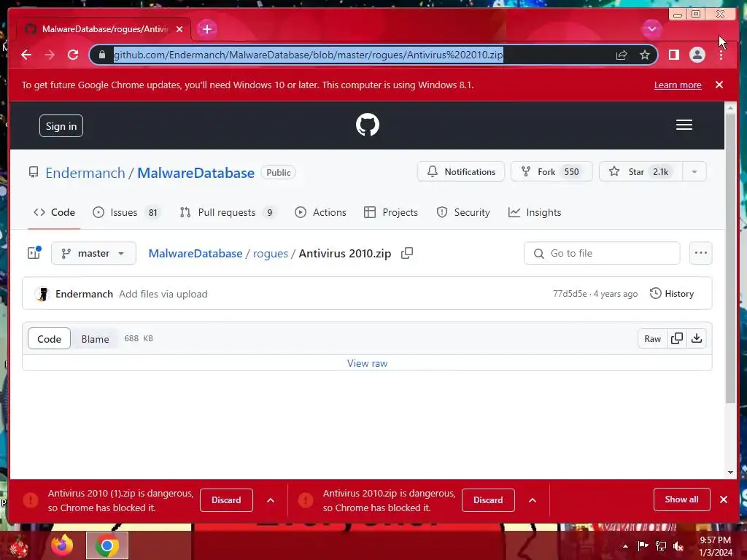Open the master branch dropdown
The image size is (747, 560).
(93, 253)
